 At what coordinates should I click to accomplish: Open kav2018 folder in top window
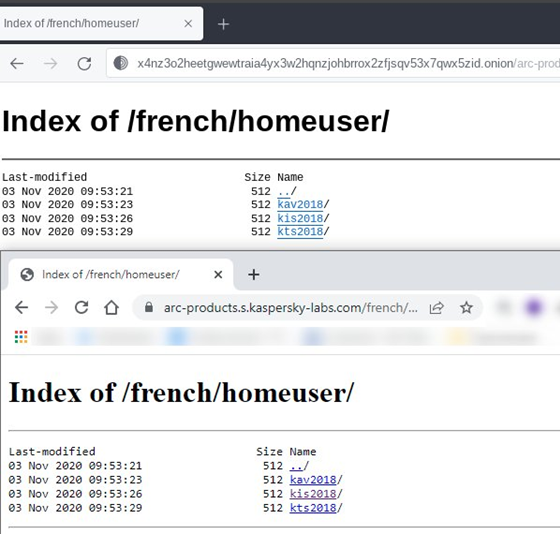[300, 205]
